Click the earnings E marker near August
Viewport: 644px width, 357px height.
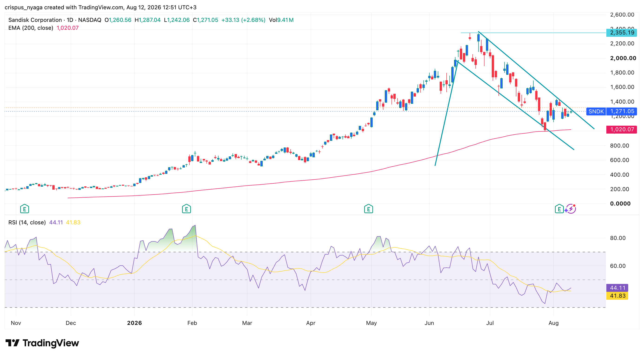coord(559,209)
